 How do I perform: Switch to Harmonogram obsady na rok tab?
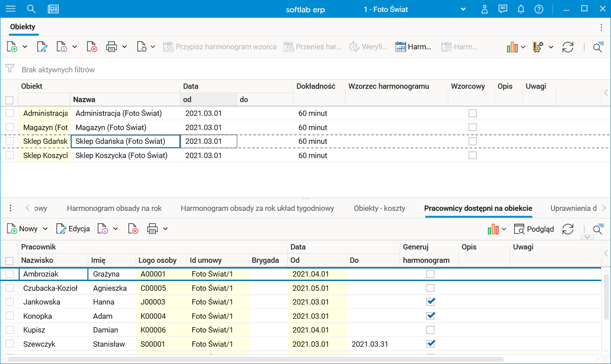114,208
